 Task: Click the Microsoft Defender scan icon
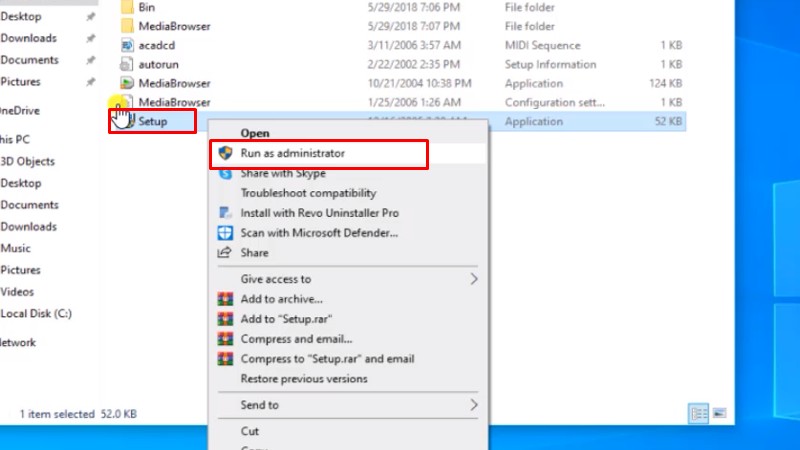tap(225, 233)
